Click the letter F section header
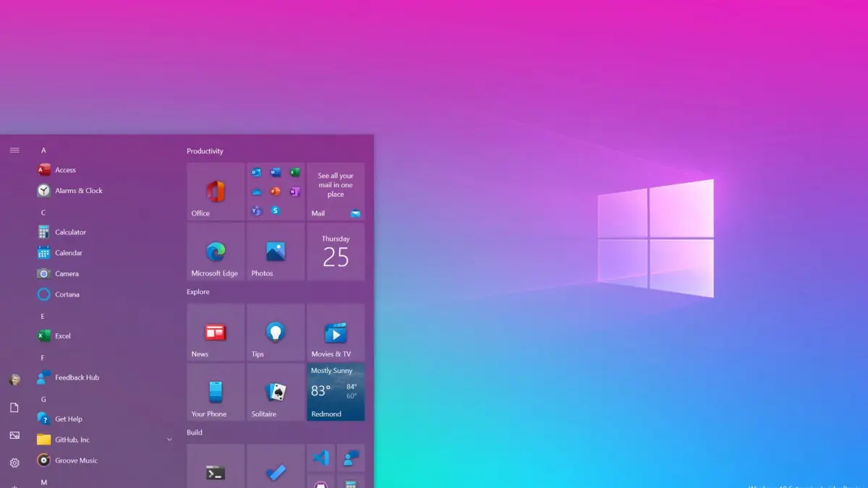 pyautogui.click(x=43, y=358)
